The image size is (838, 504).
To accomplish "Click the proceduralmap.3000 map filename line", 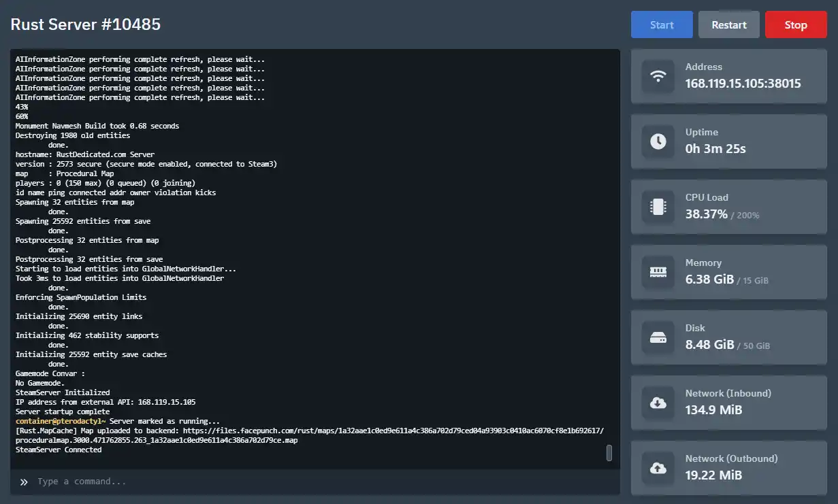I will 157,440.
